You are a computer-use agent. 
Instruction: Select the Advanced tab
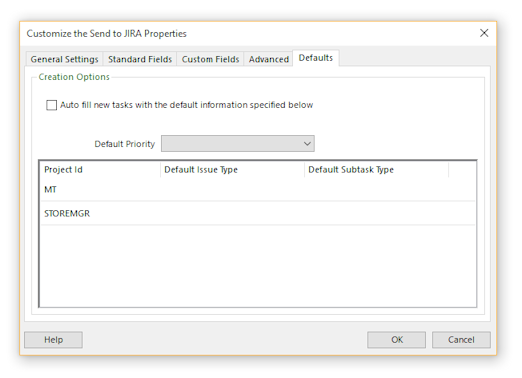[x=269, y=59]
